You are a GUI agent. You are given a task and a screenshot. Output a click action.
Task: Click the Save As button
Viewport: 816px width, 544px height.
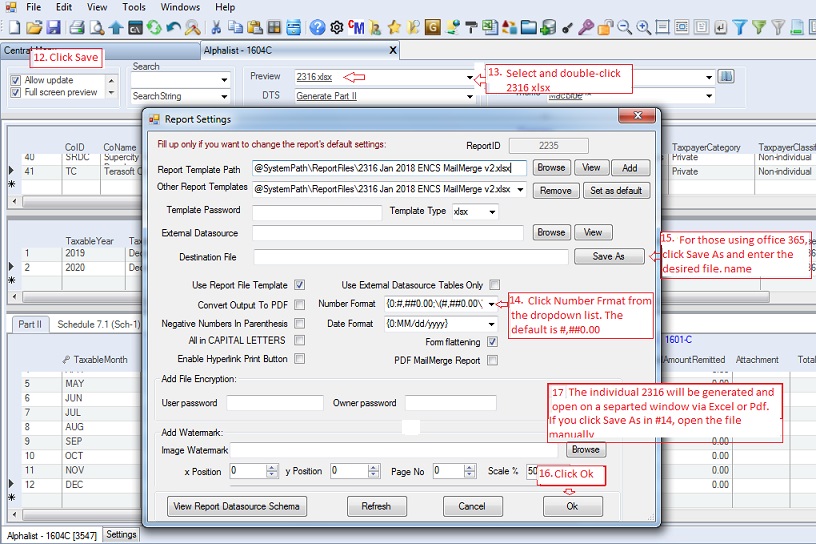pyautogui.click(x=608, y=256)
